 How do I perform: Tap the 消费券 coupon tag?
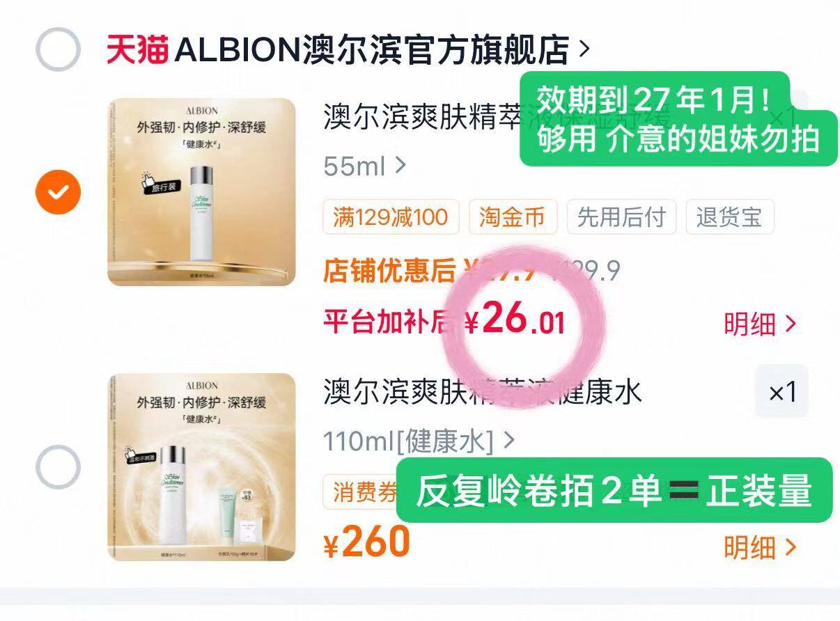361,492
